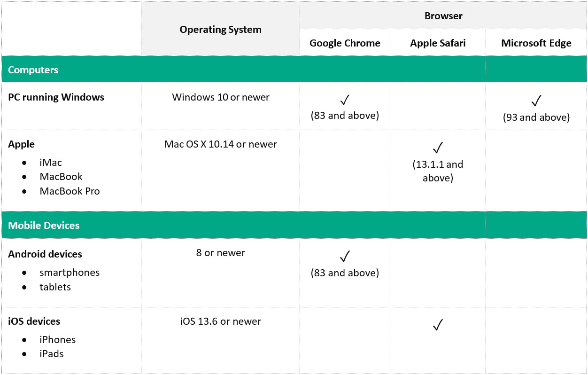Select the PC running Windows row label

(x=56, y=97)
